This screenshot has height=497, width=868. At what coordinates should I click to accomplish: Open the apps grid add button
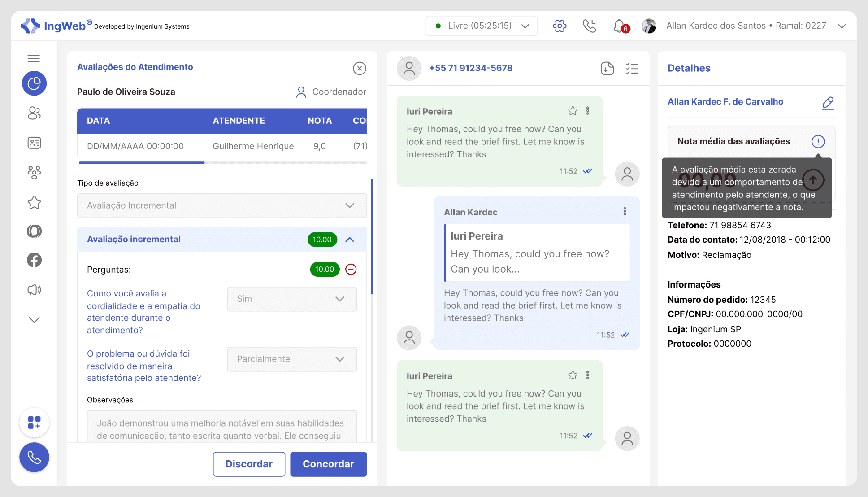click(34, 423)
